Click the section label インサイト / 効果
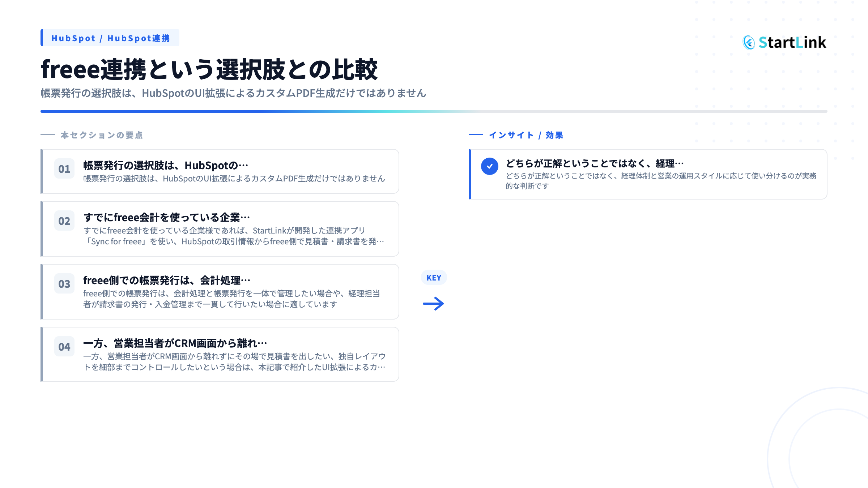Viewport: 868px width, 488px height. tap(526, 135)
